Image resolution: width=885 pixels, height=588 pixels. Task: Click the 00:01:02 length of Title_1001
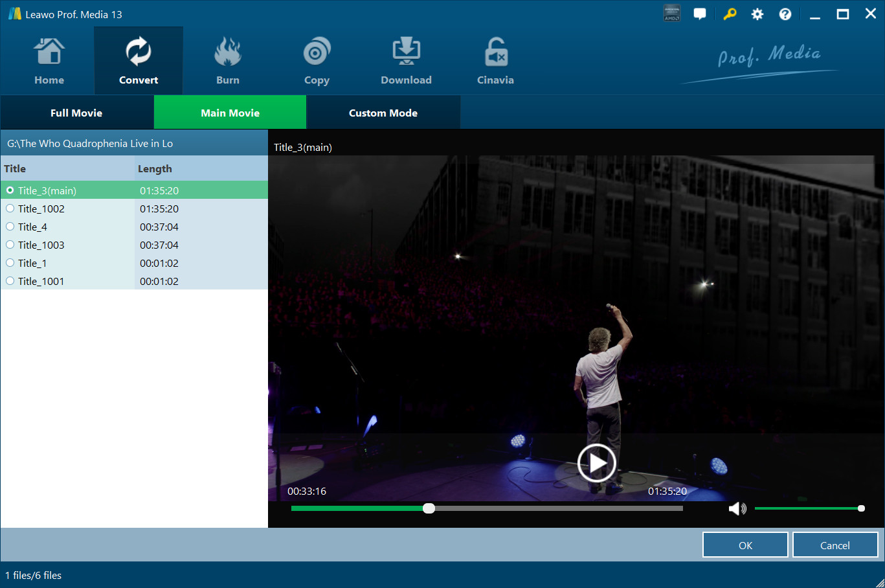click(x=159, y=281)
